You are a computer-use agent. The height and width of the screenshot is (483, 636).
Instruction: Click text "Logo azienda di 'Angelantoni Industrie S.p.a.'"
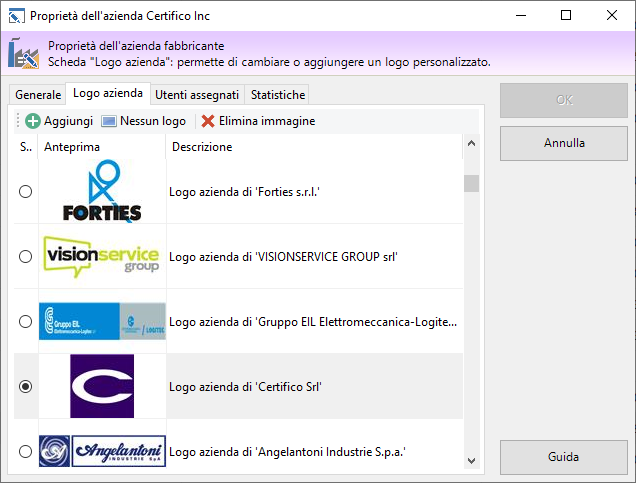287,452
